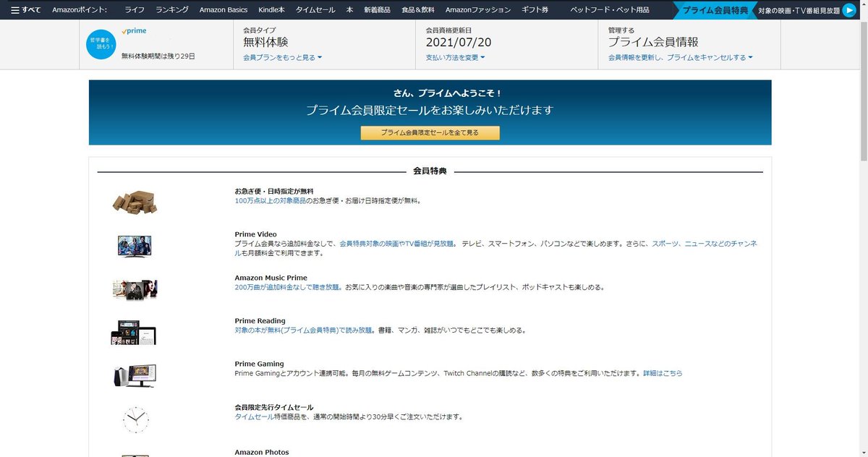
Task: Click 無料体験期間は残り29日 text
Action: click(x=158, y=56)
